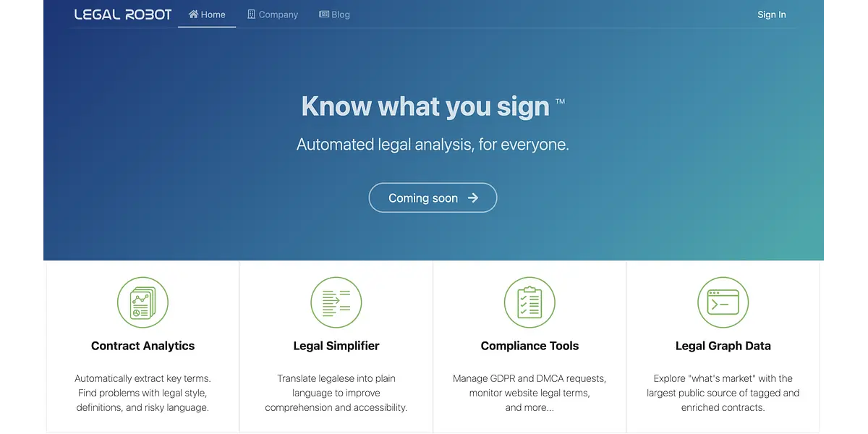Select the Contract Analytics heading
This screenshot has width=868, height=434.
point(143,346)
